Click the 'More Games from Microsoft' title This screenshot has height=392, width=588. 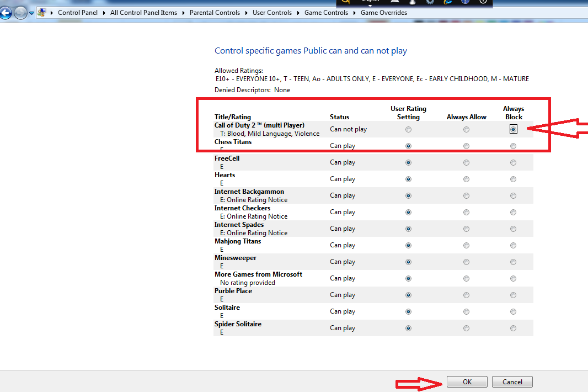(258, 274)
